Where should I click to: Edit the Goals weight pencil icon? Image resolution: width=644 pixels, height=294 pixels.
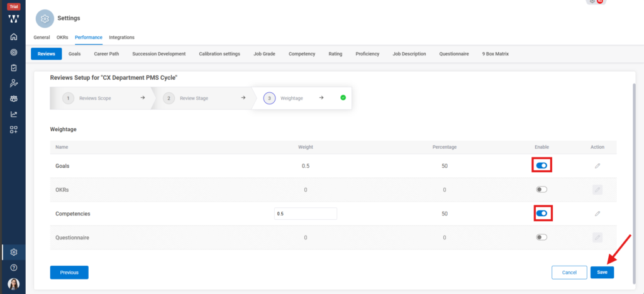[597, 166]
